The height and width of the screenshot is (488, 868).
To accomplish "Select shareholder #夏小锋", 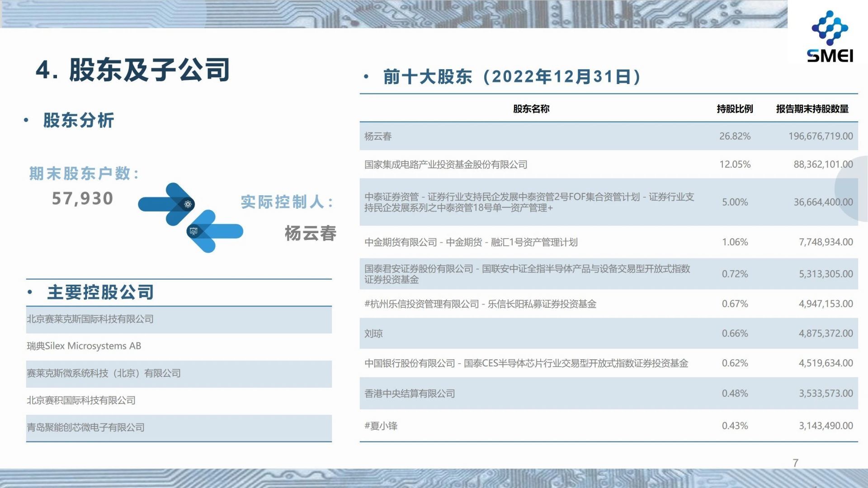I will pyautogui.click(x=381, y=426).
